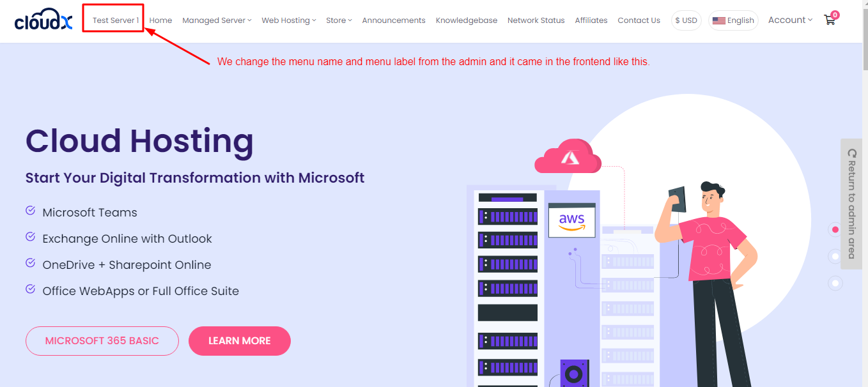
Task: Click the AWS logo card
Action: tap(571, 220)
